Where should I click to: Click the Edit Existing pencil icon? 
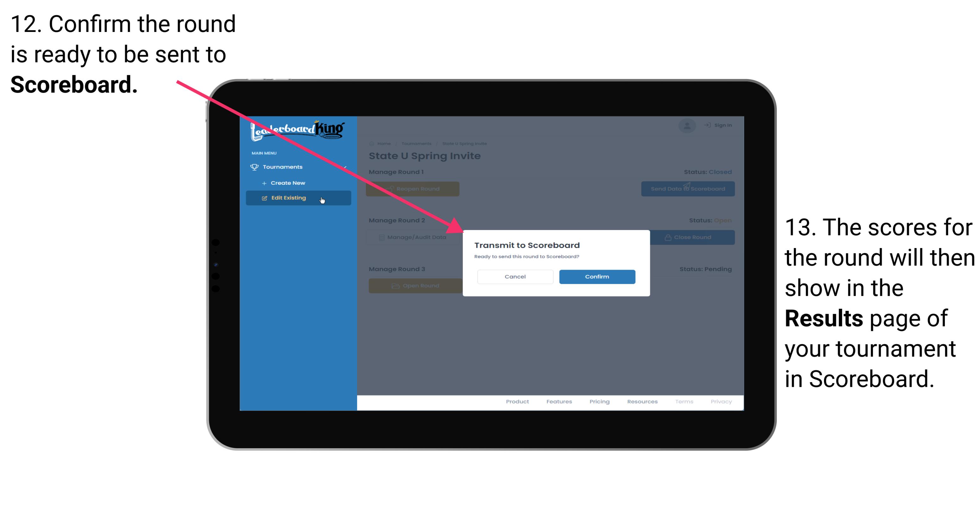click(x=264, y=198)
